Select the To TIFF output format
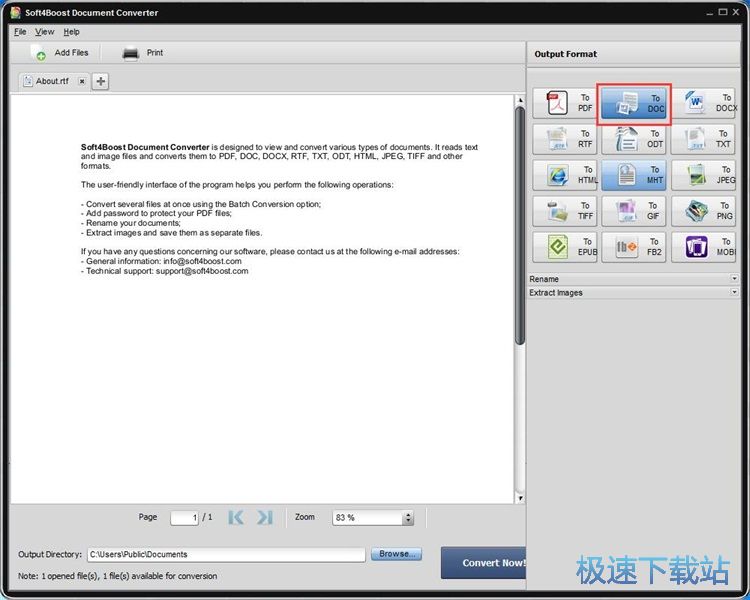The height and width of the screenshot is (600, 750). [564, 211]
